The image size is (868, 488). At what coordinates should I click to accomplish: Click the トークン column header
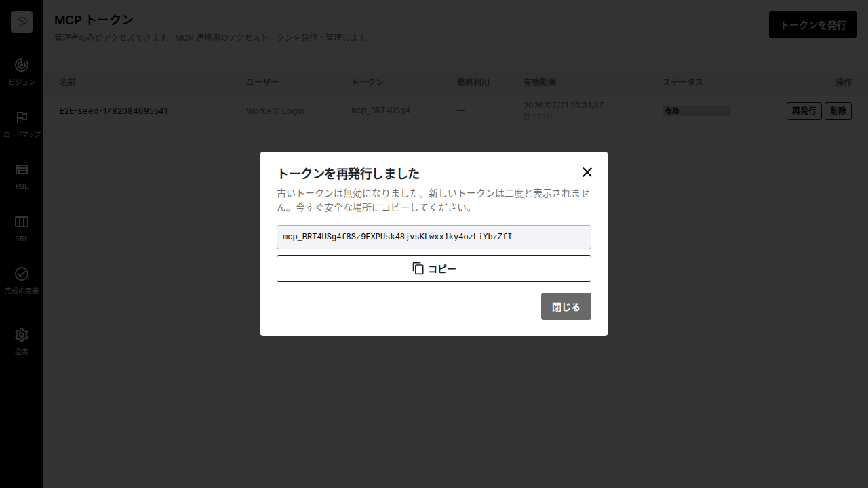tap(368, 82)
